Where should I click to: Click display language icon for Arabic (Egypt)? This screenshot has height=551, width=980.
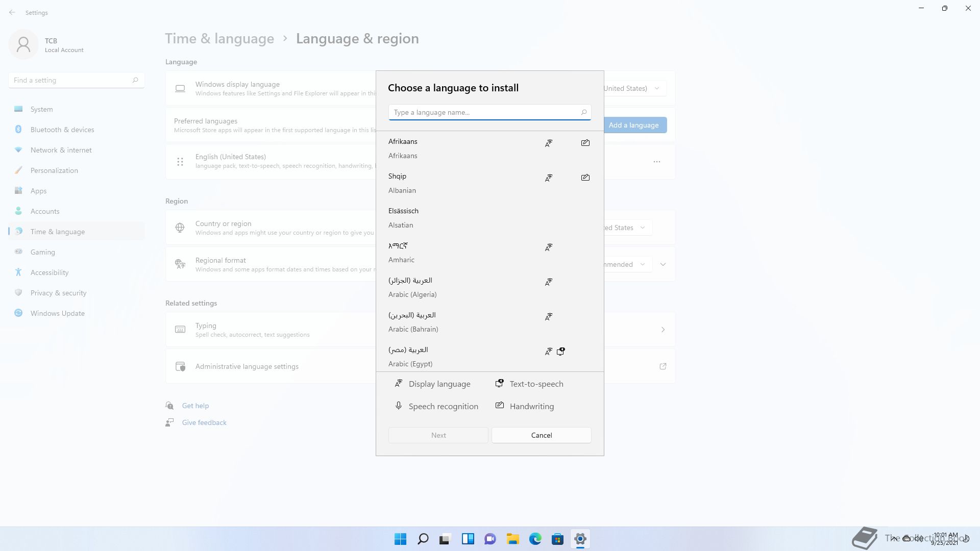549,352
